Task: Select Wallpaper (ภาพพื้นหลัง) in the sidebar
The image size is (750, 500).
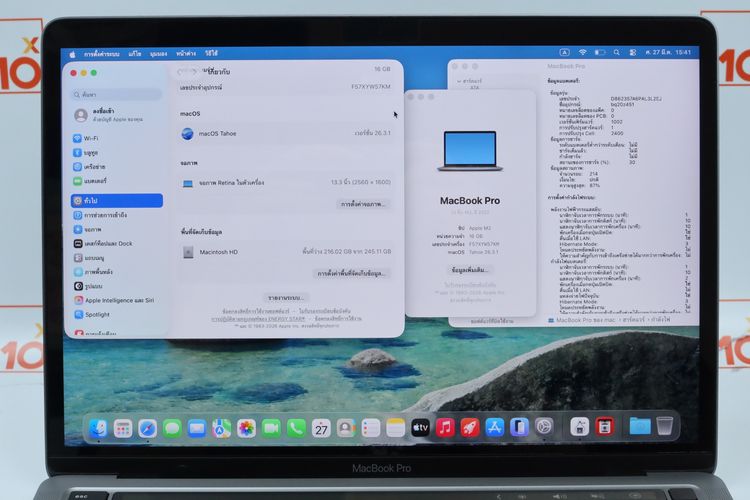Action: coord(117,272)
